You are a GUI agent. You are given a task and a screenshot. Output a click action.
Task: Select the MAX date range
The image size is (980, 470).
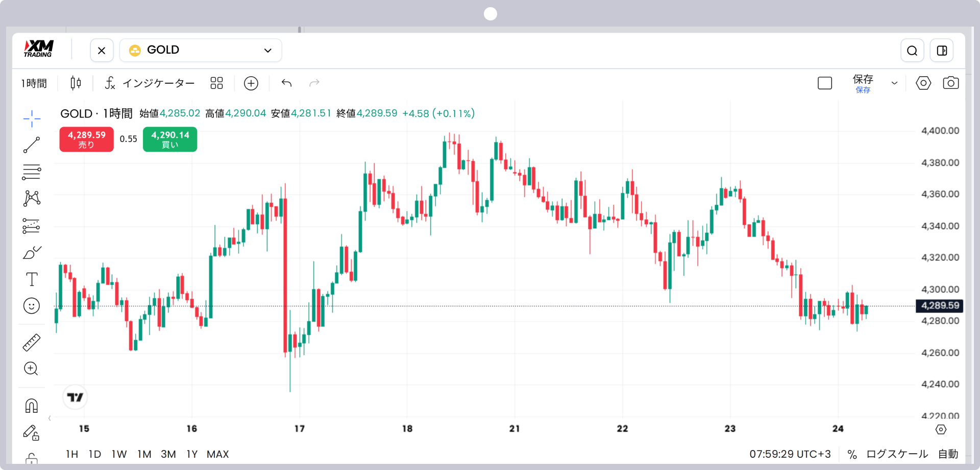coord(218,454)
